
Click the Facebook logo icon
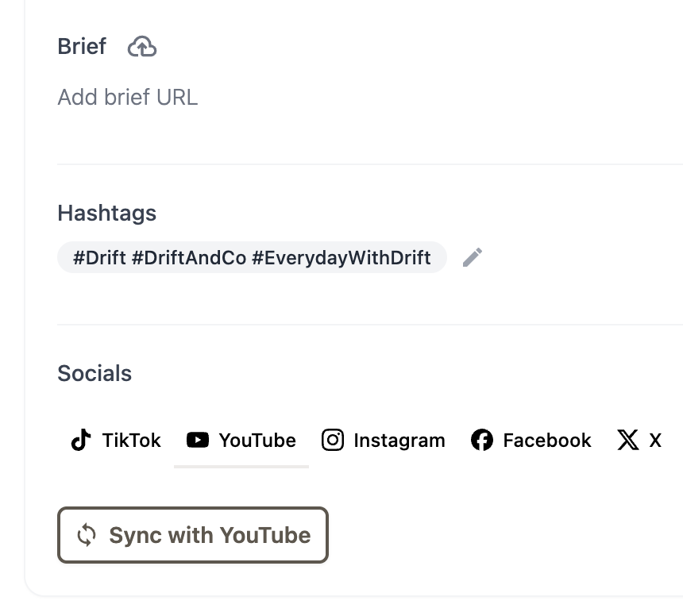click(482, 440)
